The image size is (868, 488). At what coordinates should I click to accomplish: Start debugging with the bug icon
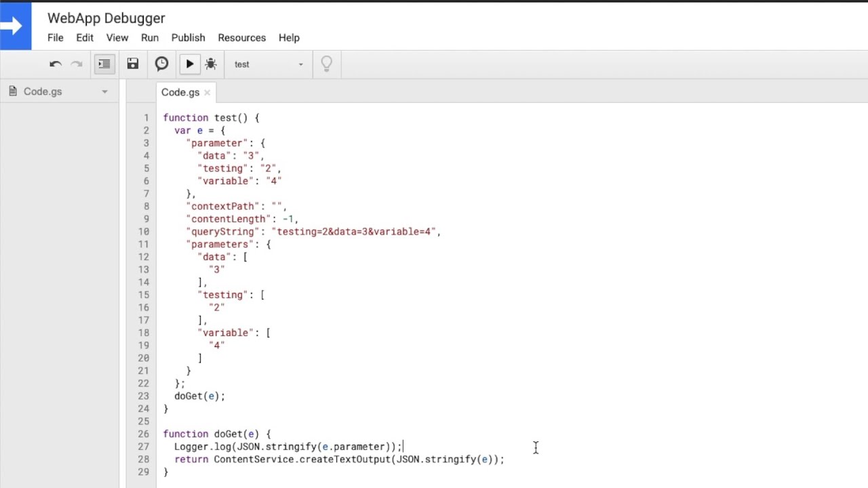coord(211,64)
